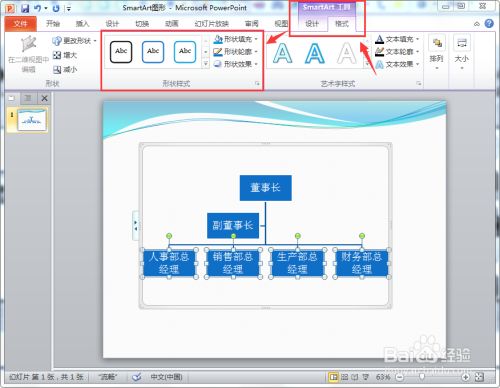Viewport: 500px width, 388px height.
Task: Switch to Slide Sorter view icon
Action: [344, 377]
